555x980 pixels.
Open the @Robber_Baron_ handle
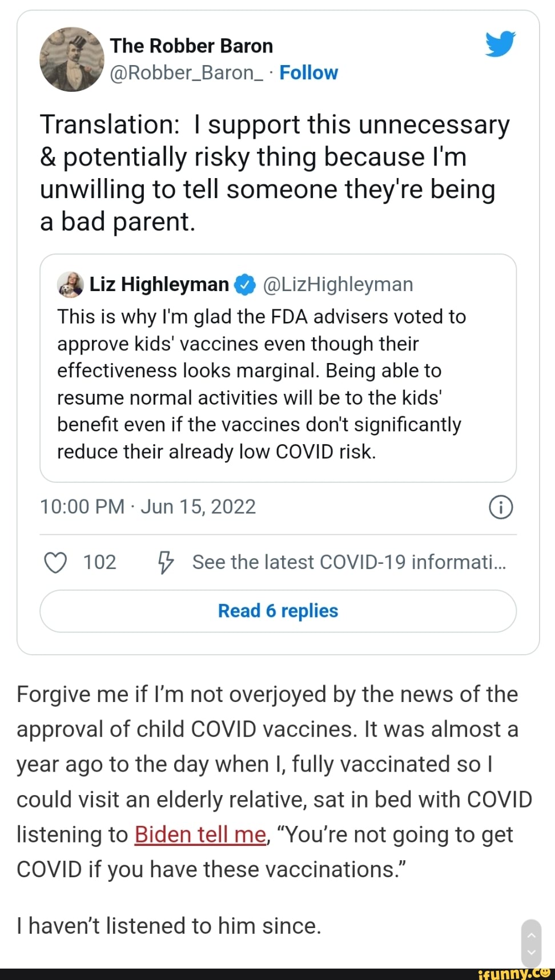(x=186, y=73)
